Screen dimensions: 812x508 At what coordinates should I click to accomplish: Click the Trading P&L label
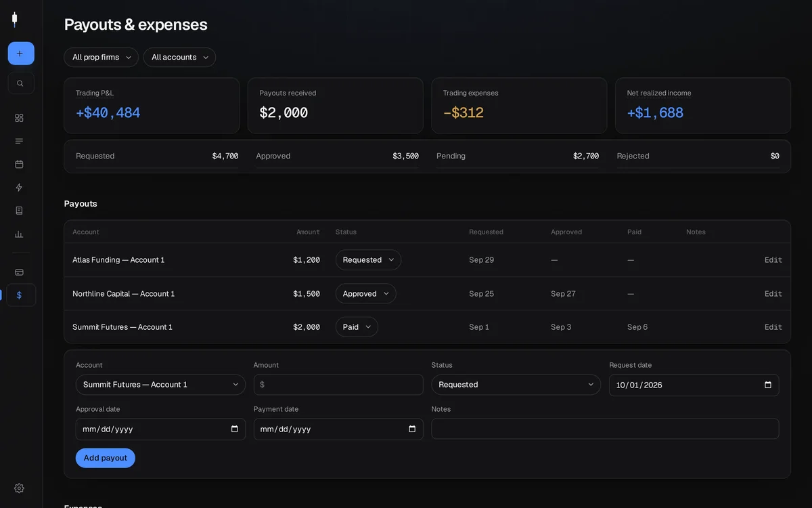95,93
